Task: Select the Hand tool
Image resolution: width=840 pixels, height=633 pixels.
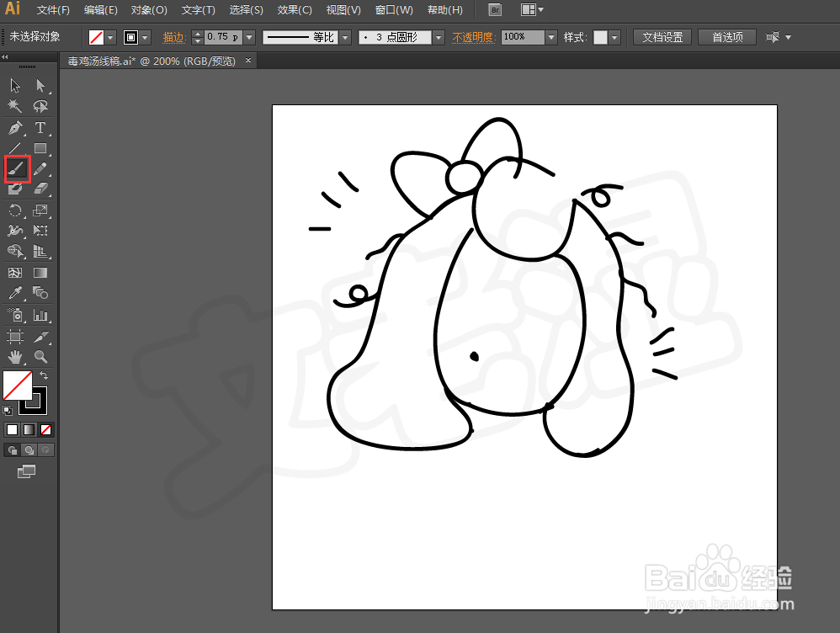Action: [x=15, y=356]
